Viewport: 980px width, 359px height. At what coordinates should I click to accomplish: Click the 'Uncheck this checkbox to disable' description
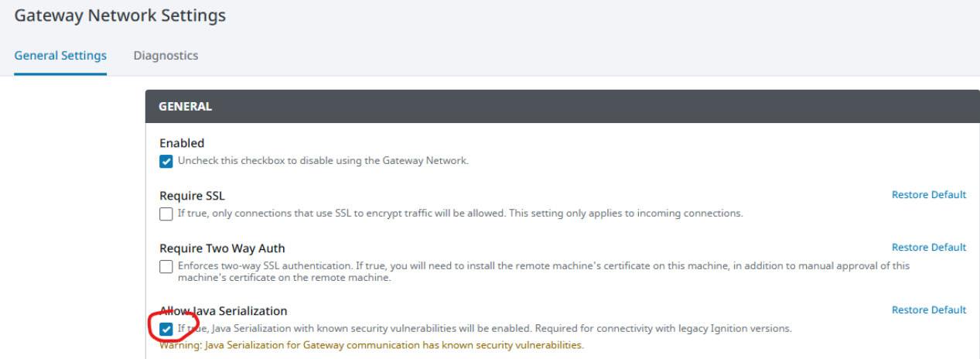click(x=323, y=161)
